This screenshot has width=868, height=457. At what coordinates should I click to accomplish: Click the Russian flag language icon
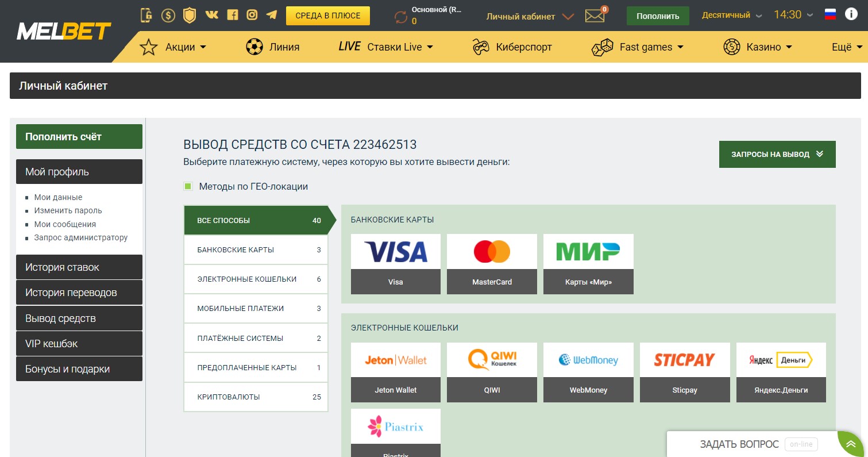tap(830, 15)
